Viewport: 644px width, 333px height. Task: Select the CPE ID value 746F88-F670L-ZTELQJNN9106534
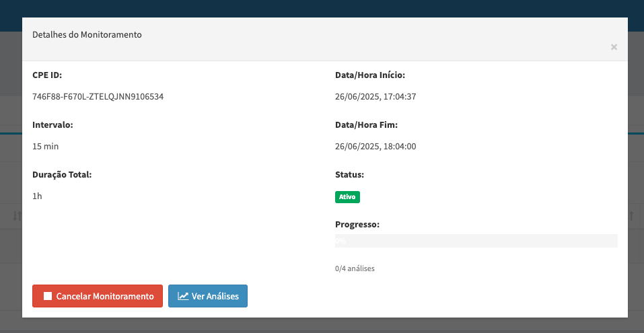click(x=98, y=97)
